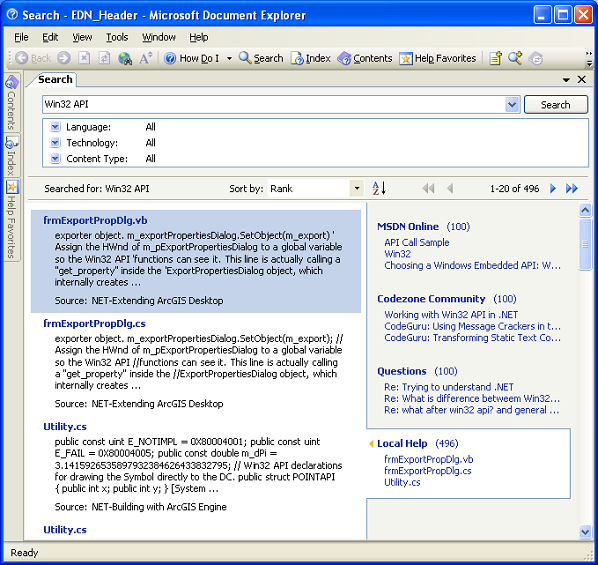This screenshot has height=565, width=598.
Task: Open the Utility.cs result from ArcGIS Engine
Action: [x=65, y=426]
